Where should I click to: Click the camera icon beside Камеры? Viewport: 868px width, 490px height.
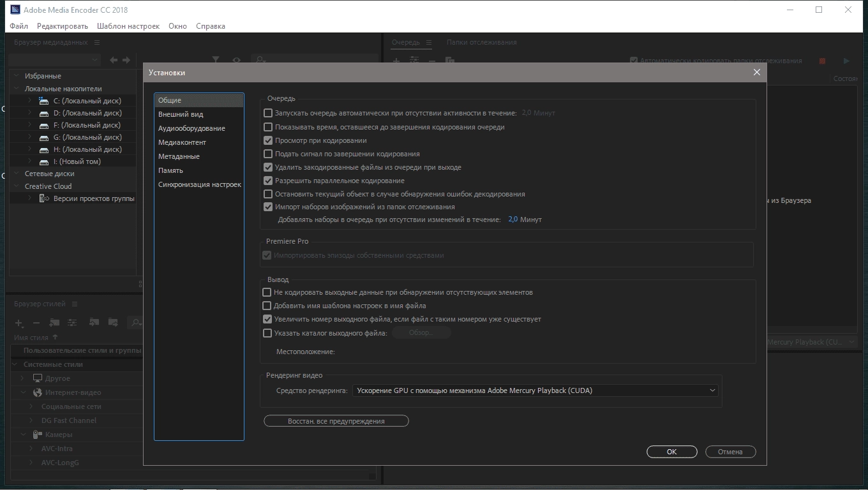pos(38,434)
